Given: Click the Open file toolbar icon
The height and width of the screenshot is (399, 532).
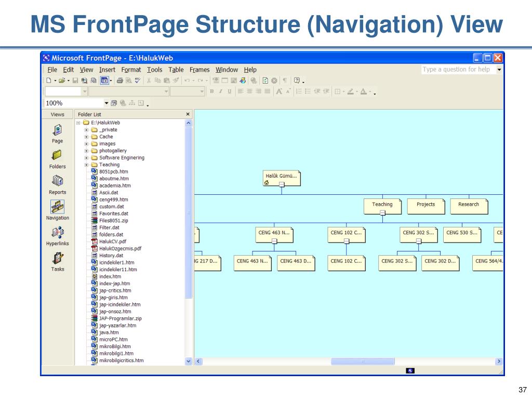Looking at the screenshot, I should pos(62,81).
